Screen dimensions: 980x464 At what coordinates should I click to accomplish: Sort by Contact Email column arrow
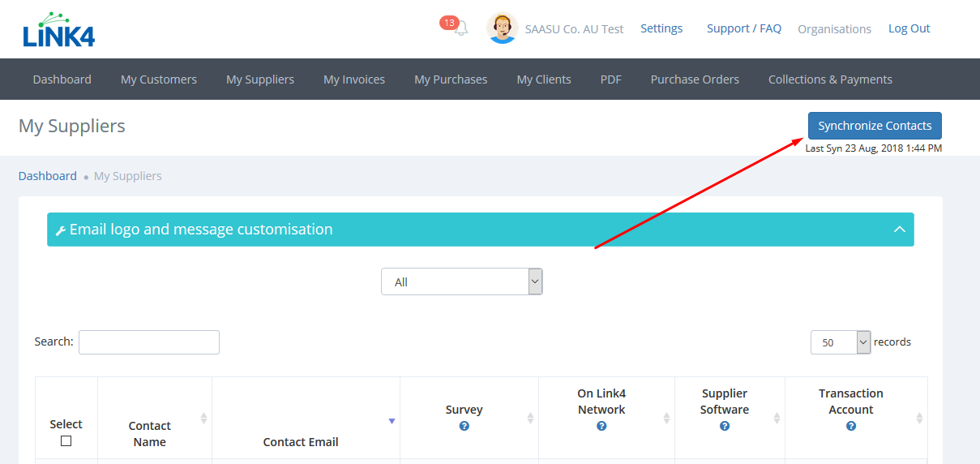click(392, 421)
